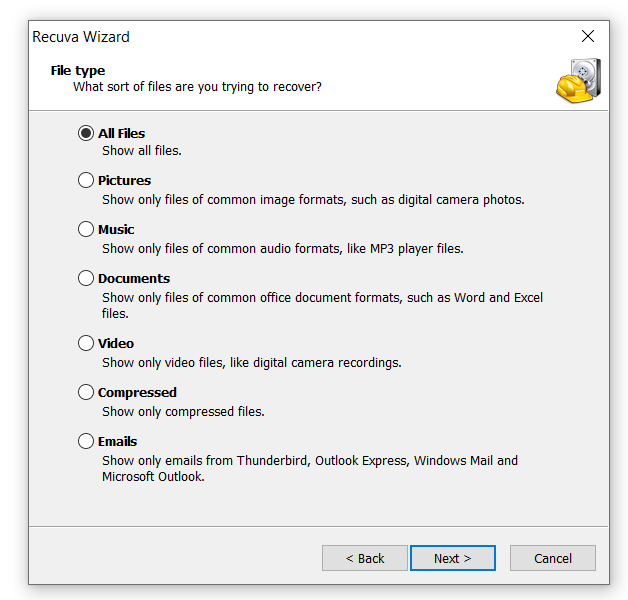This screenshot has height=600, width=628.
Task: Click the Recuva hard hat drive icon
Action: (x=578, y=81)
